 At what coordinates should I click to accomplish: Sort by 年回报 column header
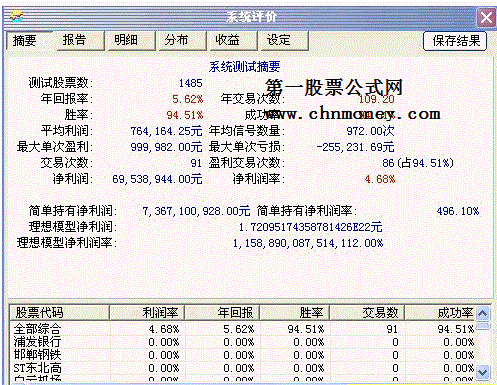[222, 313]
